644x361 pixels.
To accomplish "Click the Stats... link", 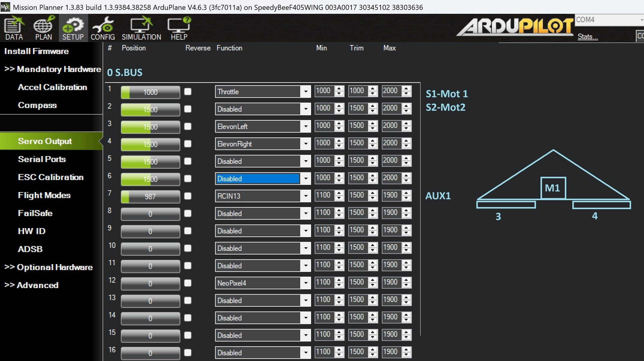I will tap(588, 37).
